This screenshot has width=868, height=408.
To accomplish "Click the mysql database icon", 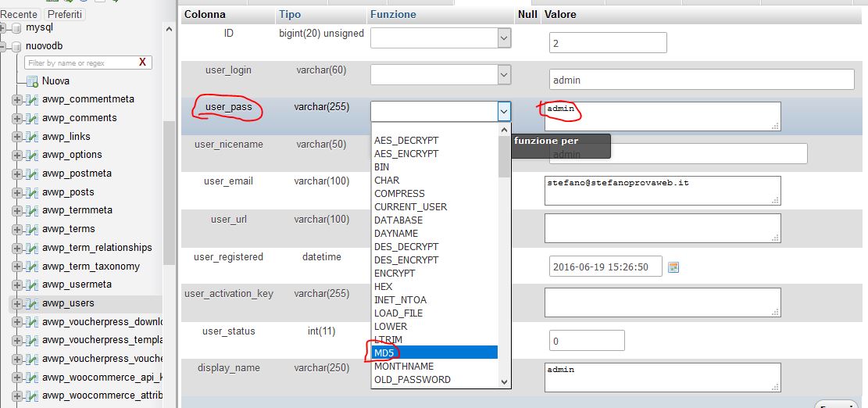I will [x=16, y=27].
